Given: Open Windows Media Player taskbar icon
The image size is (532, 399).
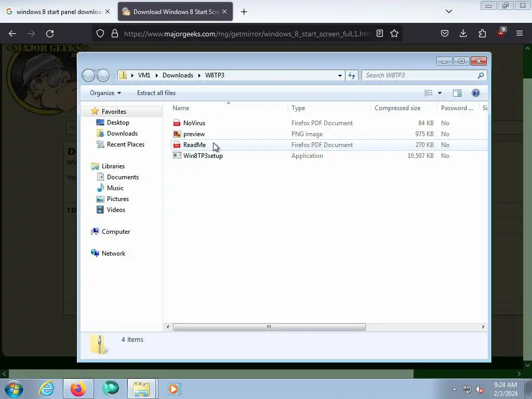Looking at the screenshot, I should click(174, 389).
